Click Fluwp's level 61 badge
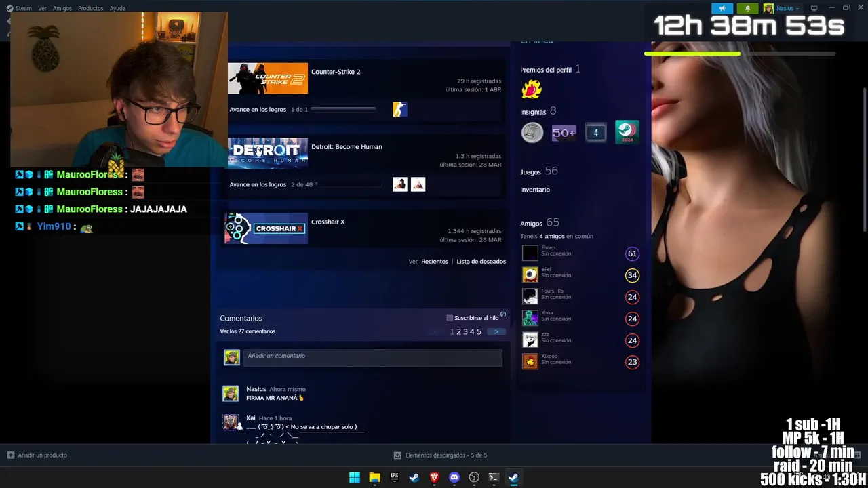This screenshot has width=868, height=488. click(x=632, y=253)
